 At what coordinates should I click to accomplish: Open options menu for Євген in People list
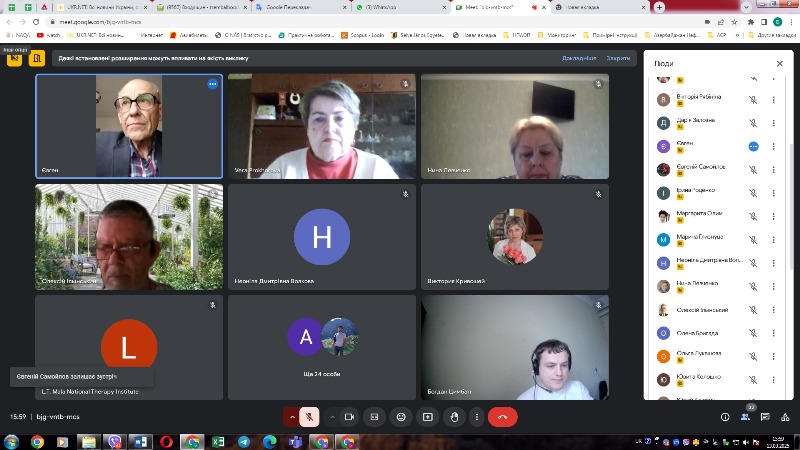tap(773, 146)
